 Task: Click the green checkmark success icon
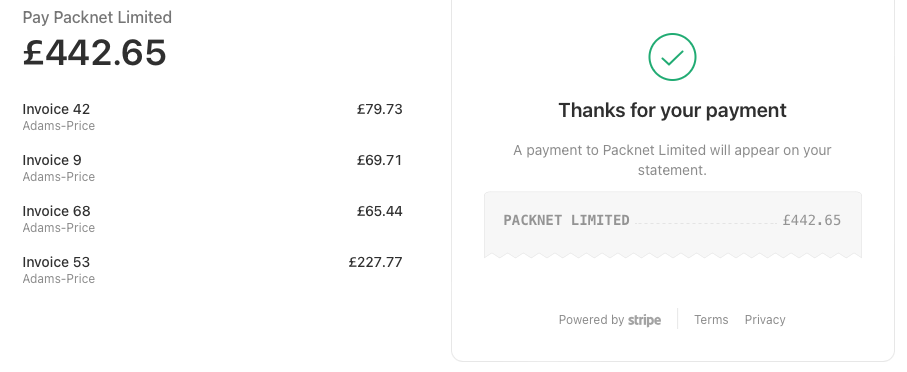click(x=672, y=57)
